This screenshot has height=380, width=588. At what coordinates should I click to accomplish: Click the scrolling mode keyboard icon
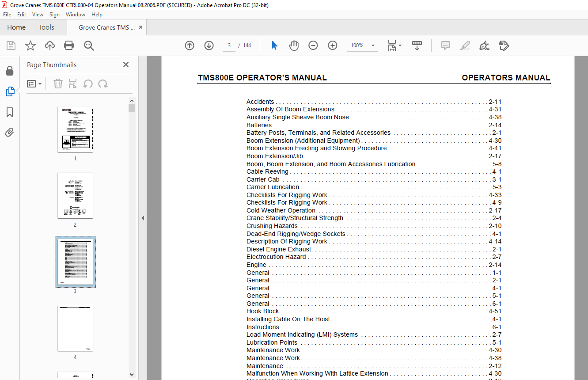click(x=417, y=46)
